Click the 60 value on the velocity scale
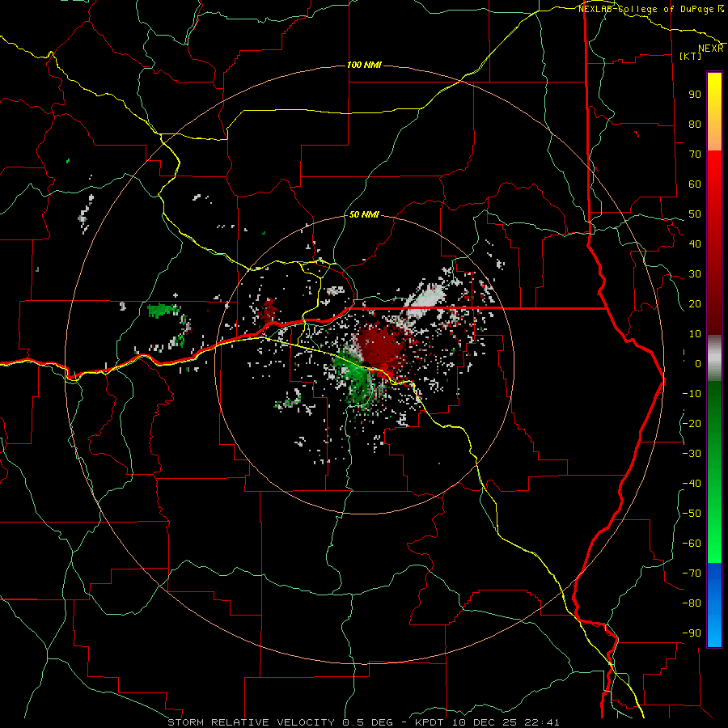This screenshot has width=728, height=728. tap(695, 184)
